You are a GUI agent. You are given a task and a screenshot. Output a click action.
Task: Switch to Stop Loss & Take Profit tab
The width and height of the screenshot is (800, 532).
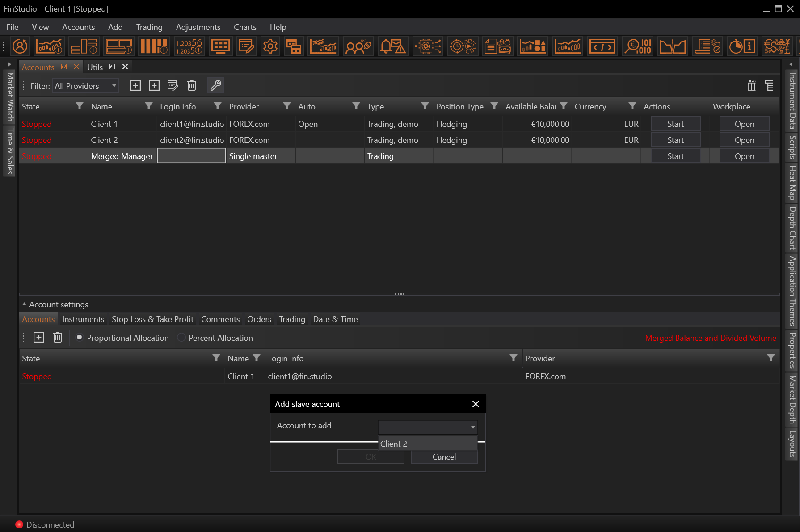point(152,319)
